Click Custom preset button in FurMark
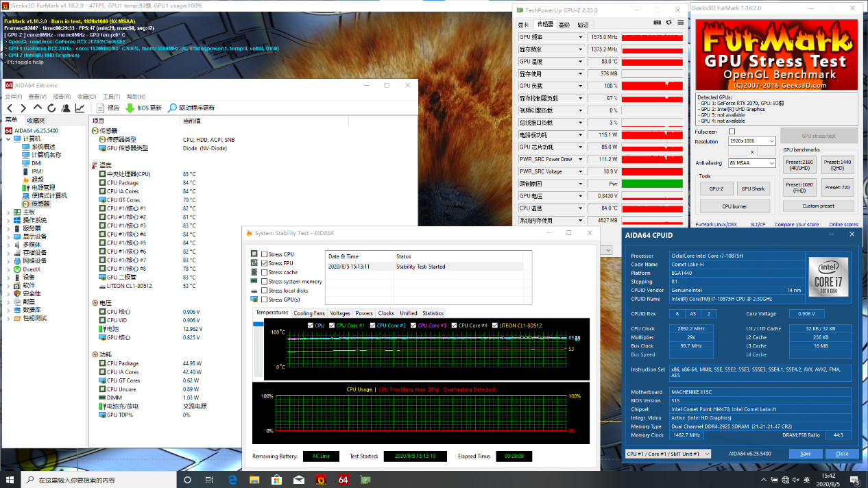This screenshot has width=868, height=488. coord(819,206)
